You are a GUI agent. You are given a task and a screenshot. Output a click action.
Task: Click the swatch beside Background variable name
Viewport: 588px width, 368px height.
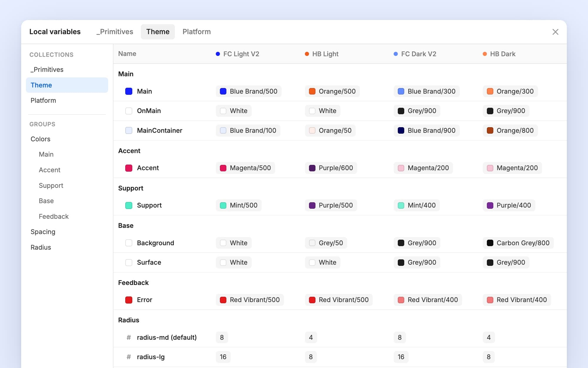129,243
